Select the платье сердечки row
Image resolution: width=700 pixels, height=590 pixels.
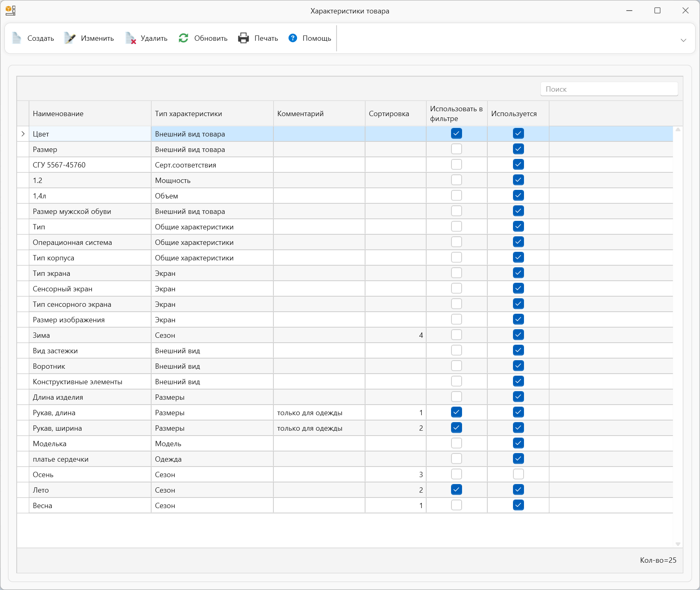coord(345,459)
